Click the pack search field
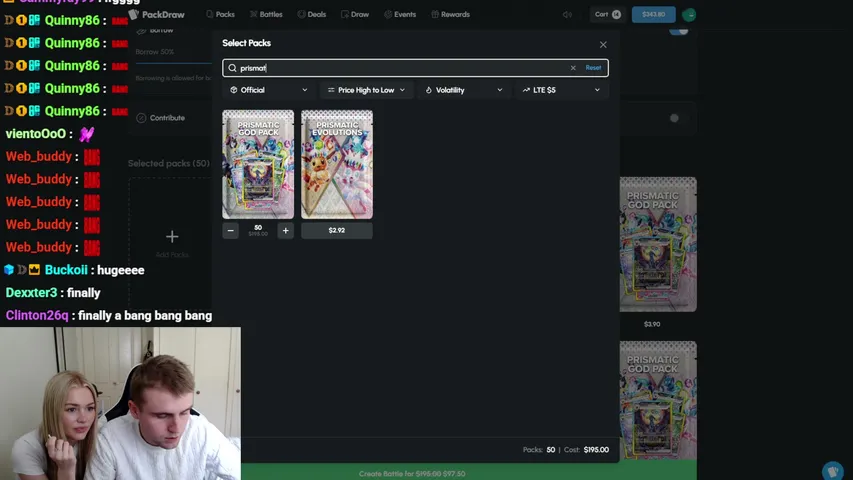 [x=415, y=68]
